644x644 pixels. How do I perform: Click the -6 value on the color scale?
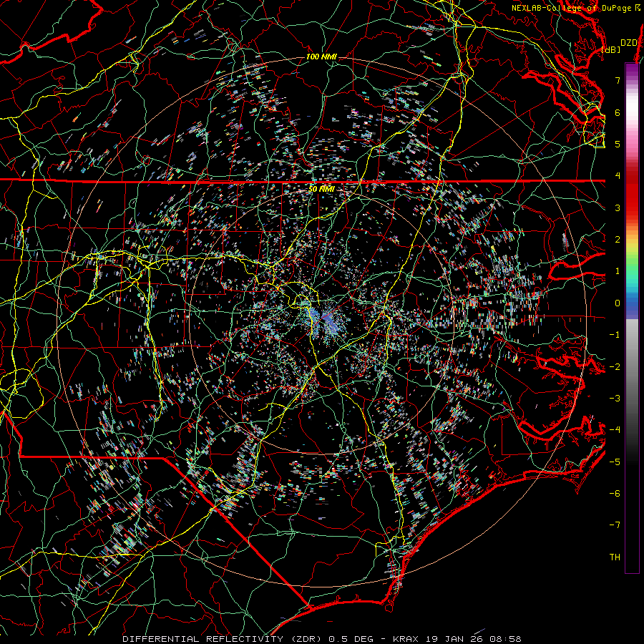615,494
